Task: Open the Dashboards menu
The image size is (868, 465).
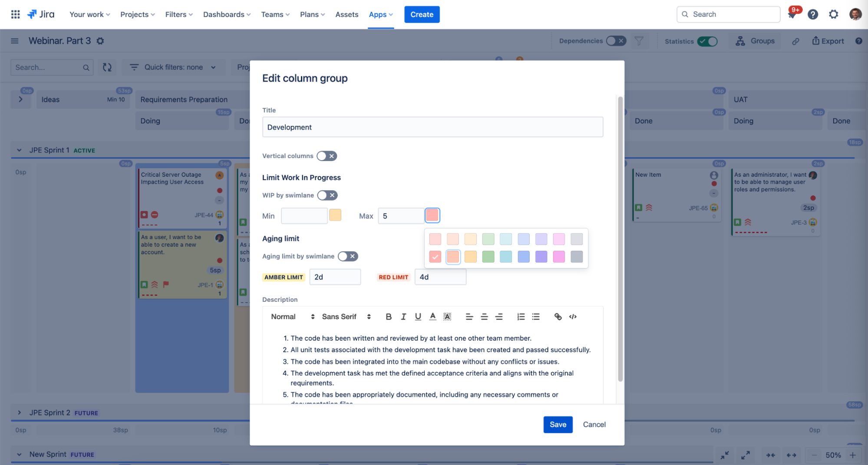Action: pyautogui.click(x=227, y=14)
